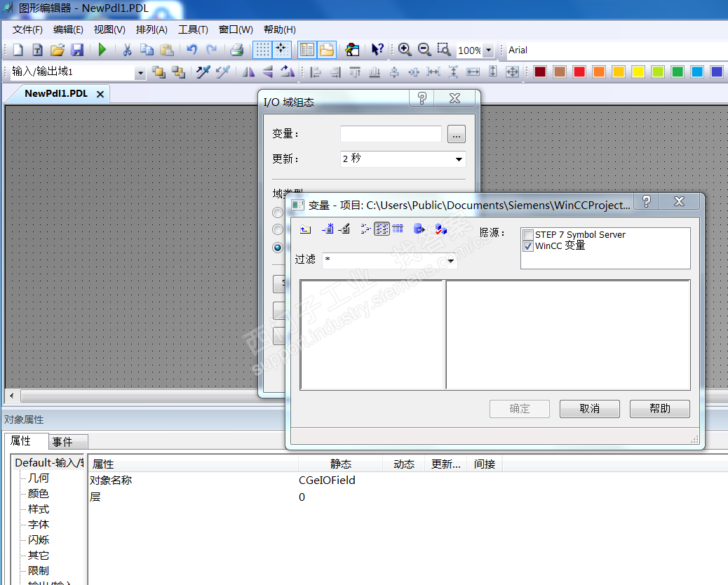
Task: Click the Arial font name field
Action: point(616,50)
